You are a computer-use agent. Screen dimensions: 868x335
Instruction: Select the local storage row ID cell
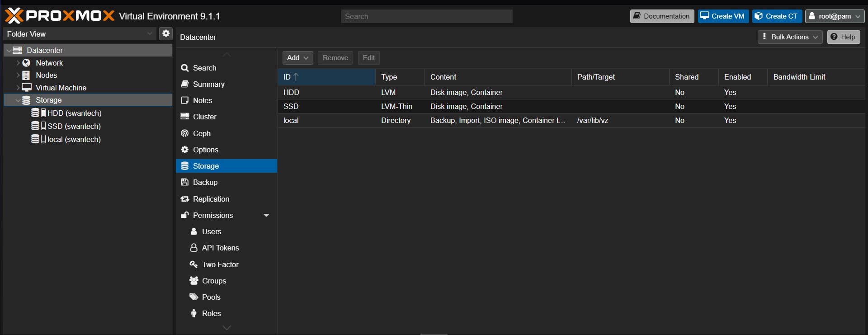click(x=326, y=120)
